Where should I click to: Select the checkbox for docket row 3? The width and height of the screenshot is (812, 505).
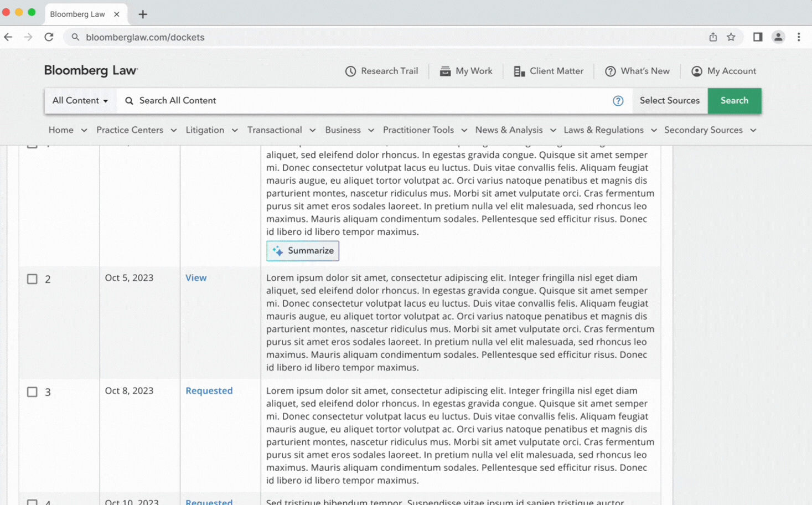[x=32, y=392]
